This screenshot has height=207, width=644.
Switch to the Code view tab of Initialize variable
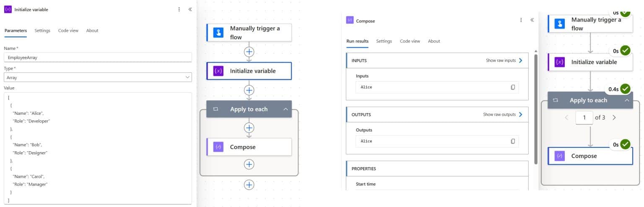(68, 31)
